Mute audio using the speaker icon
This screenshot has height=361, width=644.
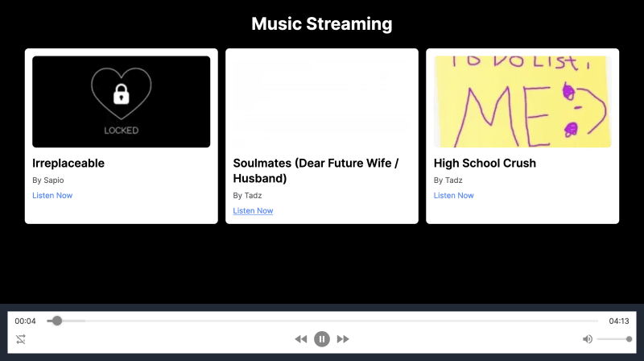588,339
